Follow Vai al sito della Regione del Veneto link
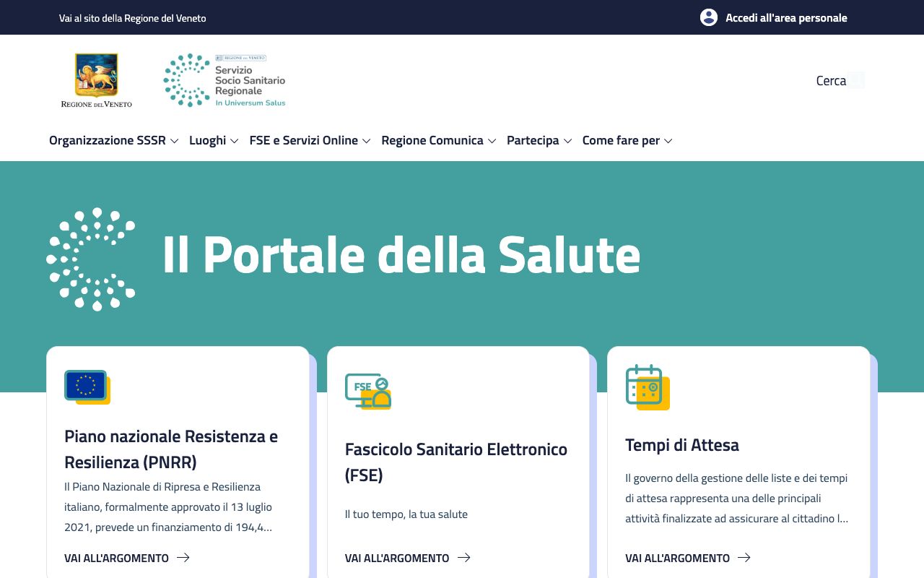The width and height of the screenshot is (924, 578). coord(133,18)
